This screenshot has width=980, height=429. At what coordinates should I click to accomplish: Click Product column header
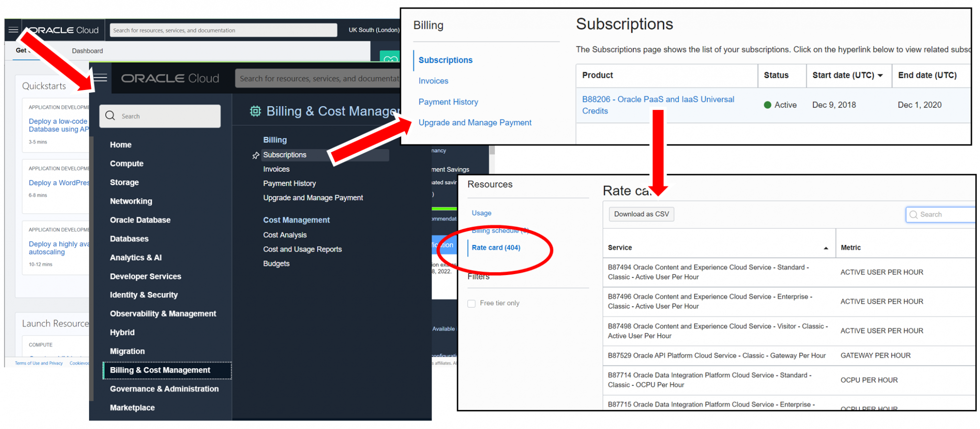tap(597, 75)
